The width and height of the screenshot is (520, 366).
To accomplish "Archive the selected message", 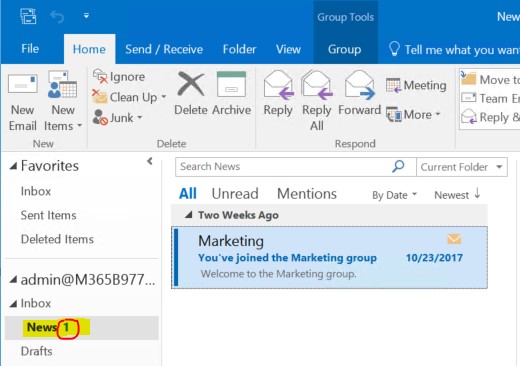I will coord(231,94).
